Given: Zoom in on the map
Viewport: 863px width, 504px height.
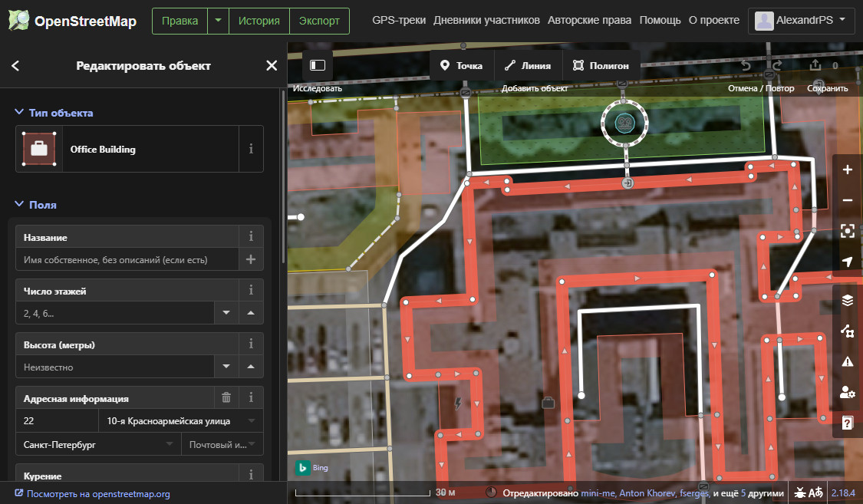Looking at the screenshot, I should 847,170.
